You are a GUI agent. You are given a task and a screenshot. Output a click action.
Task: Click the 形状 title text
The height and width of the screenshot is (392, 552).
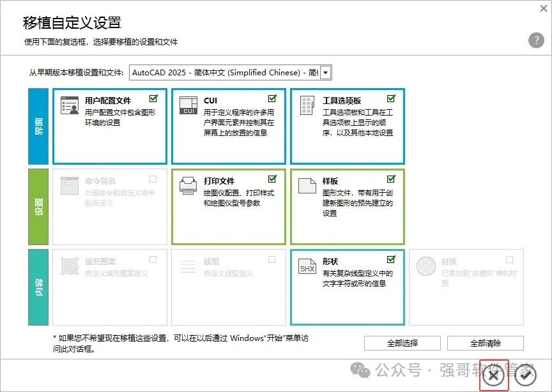pos(330,262)
